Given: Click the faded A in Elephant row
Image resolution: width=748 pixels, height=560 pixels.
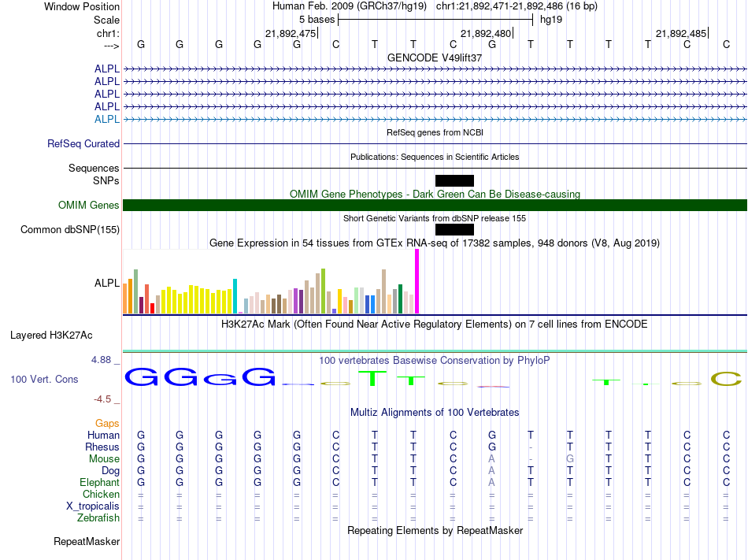Looking at the screenshot, I should [x=492, y=483].
